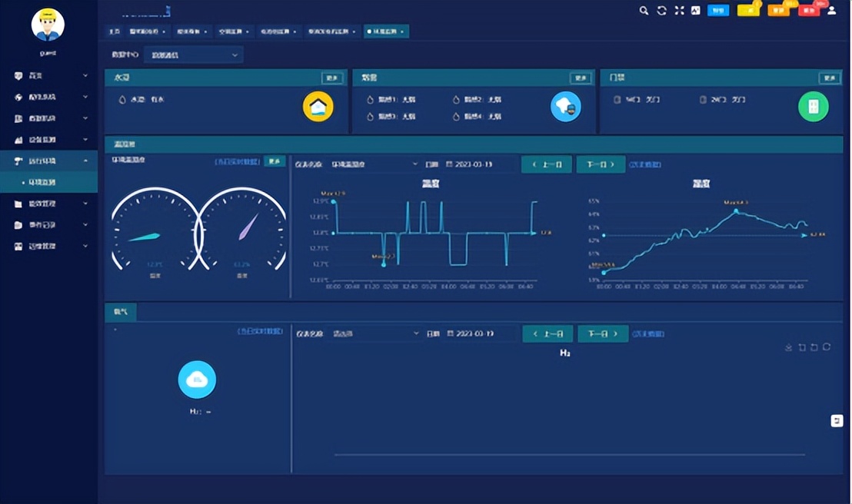Viewport: 852px width, 504px height.
Task: Click next-day button in hydrogen section
Action: (603, 333)
